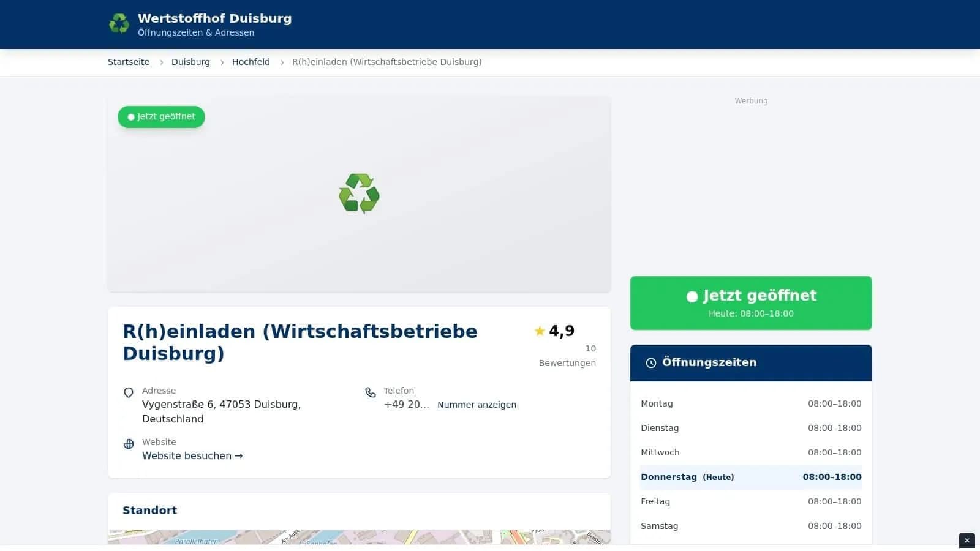Go to the Startseite breadcrumb
The height and width of the screenshot is (551, 980).
pyautogui.click(x=129, y=62)
